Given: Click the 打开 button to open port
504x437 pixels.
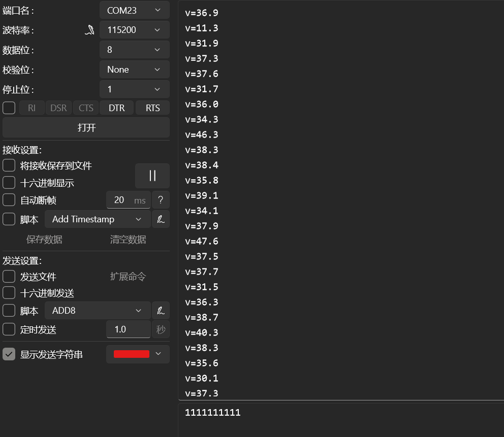Looking at the screenshot, I should point(86,127).
